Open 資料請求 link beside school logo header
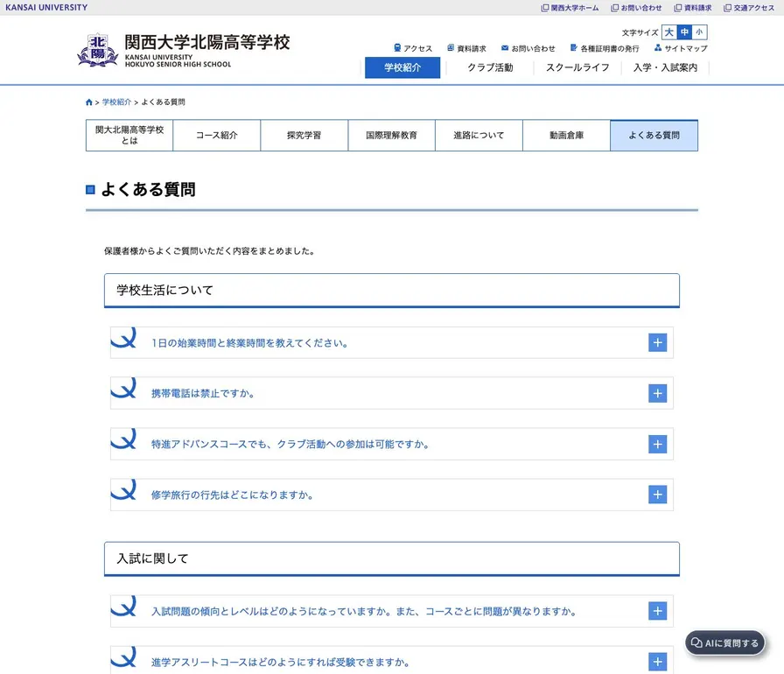Viewport: 784px width, 674px height. point(466,48)
